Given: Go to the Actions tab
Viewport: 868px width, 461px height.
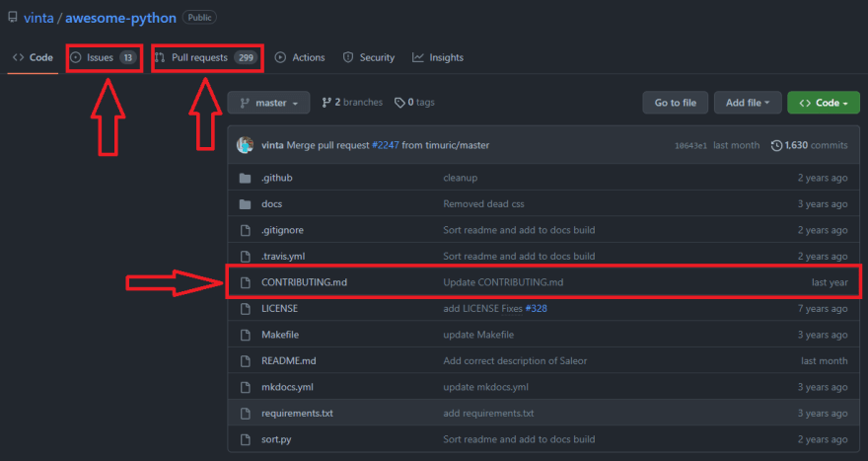Looking at the screenshot, I should [300, 57].
